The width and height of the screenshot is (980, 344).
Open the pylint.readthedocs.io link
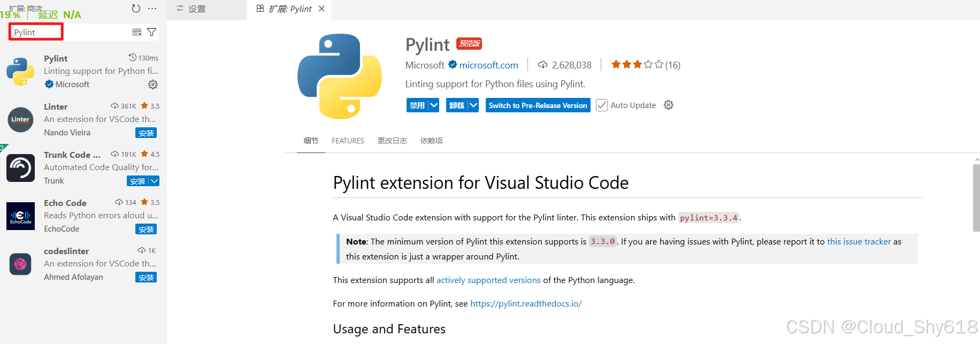(x=526, y=304)
